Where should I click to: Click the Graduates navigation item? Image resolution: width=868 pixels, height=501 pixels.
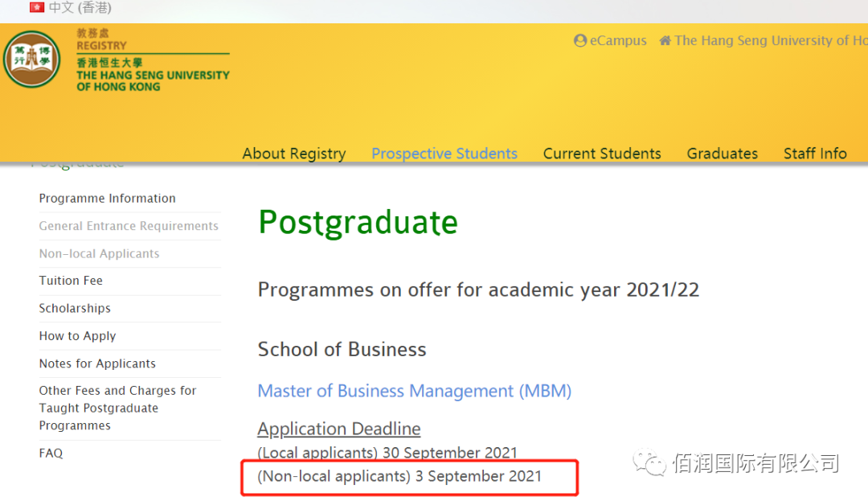(722, 153)
